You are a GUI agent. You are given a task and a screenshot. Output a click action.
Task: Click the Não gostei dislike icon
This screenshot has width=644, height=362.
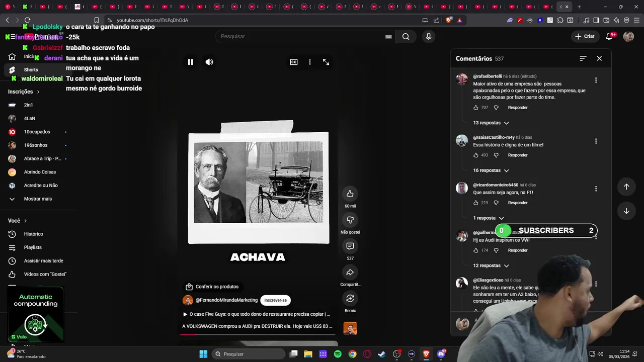click(x=350, y=220)
